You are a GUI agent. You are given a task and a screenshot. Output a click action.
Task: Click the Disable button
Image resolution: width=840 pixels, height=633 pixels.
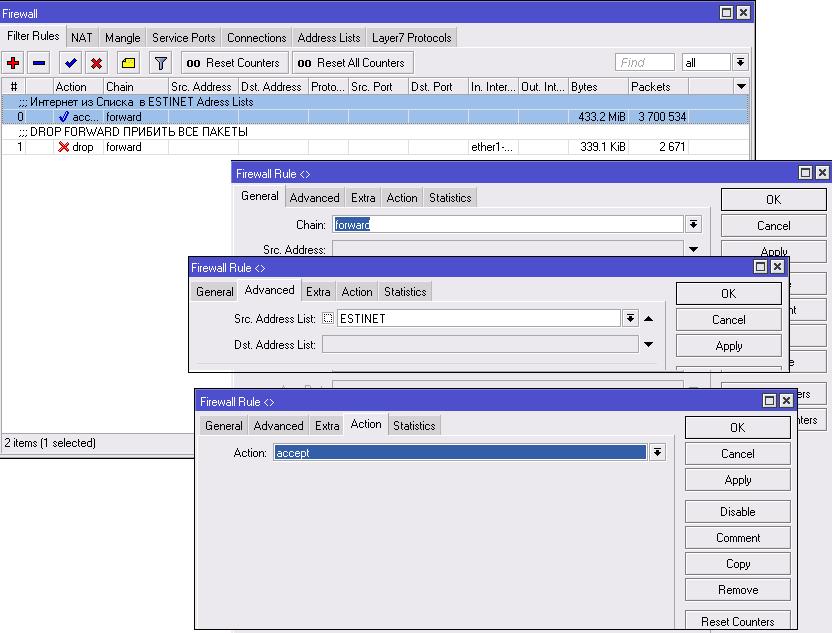coord(738,511)
